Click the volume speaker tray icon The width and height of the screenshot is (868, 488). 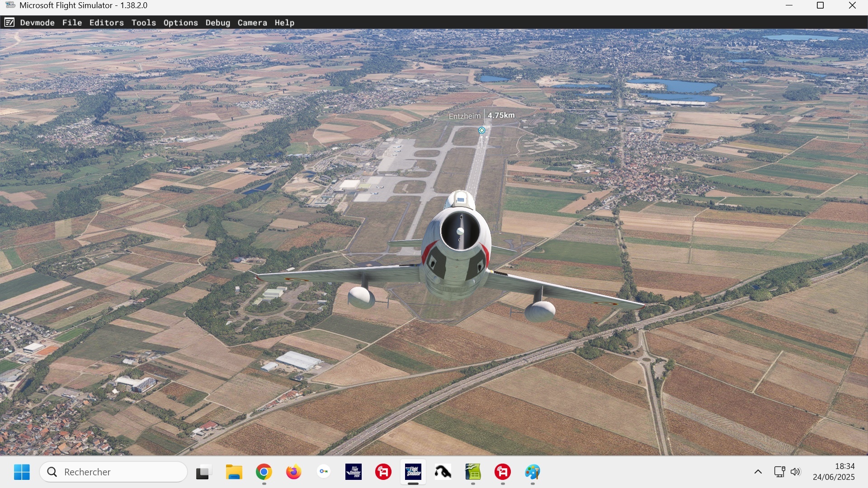pos(795,472)
